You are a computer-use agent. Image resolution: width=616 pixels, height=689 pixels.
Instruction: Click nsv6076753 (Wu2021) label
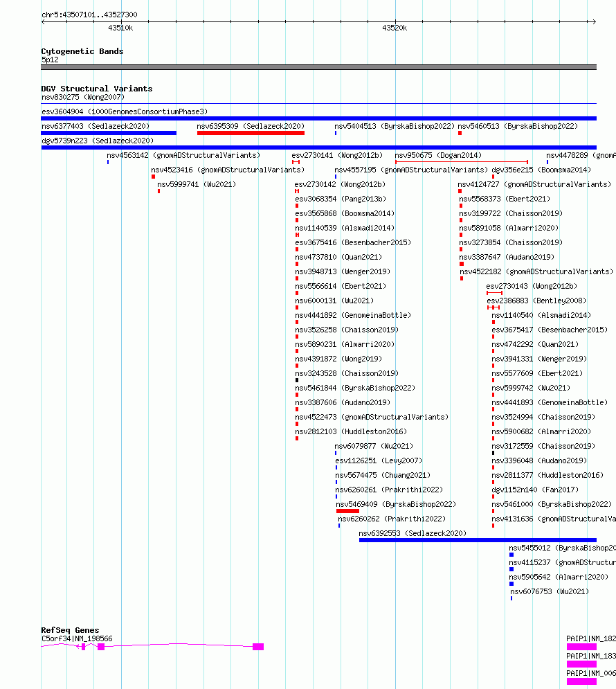pos(550,591)
